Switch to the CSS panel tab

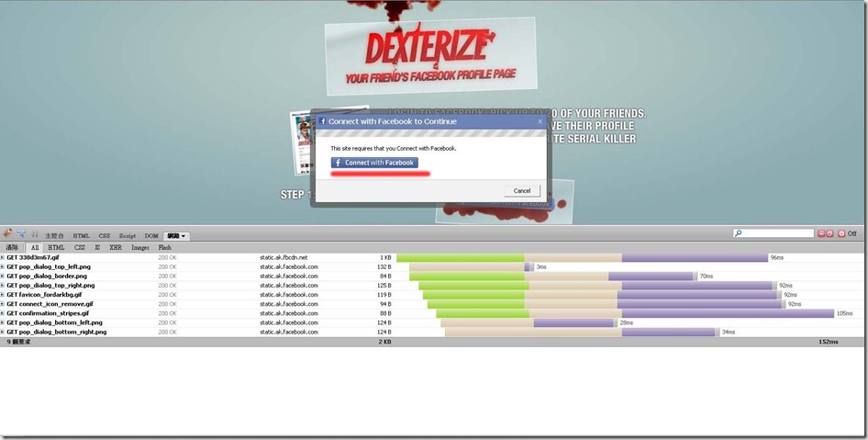(104, 235)
